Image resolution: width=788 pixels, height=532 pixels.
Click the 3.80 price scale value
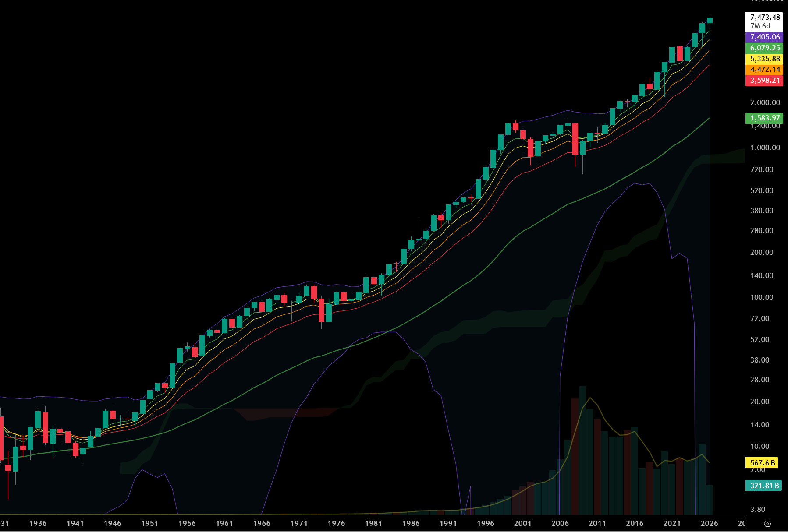pyautogui.click(x=758, y=509)
